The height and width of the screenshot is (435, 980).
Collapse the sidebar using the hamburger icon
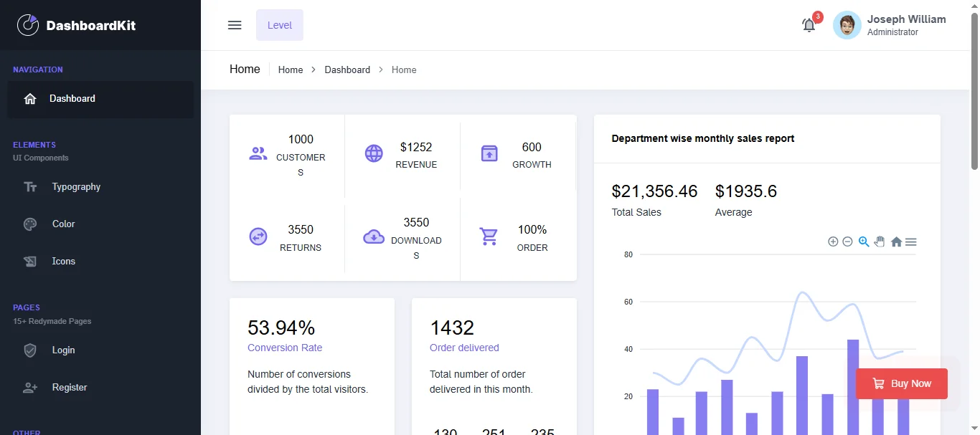[x=235, y=24]
